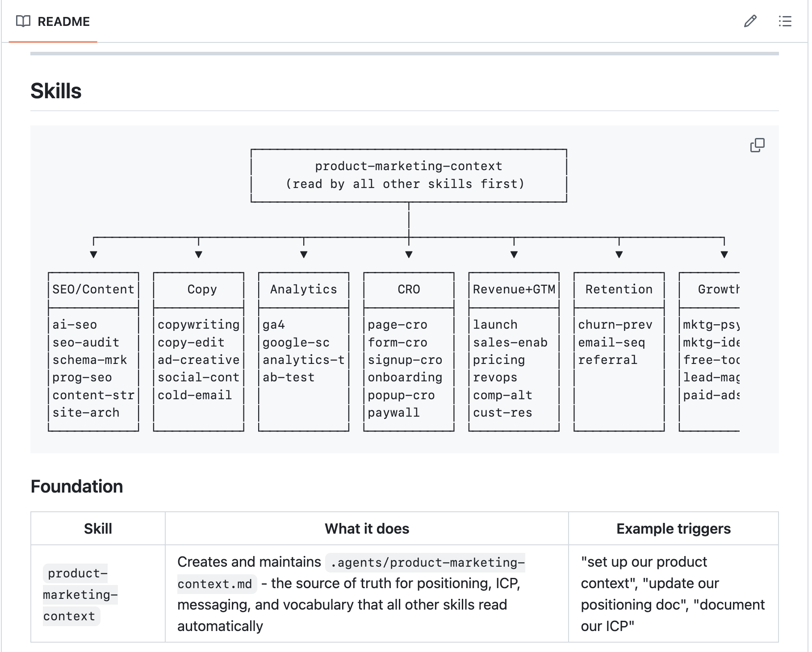Image resolution: width=812 pixels, height=652 pixels.
Task: Copy the skills diagram via the copy icon
Action: coord(757,146)
